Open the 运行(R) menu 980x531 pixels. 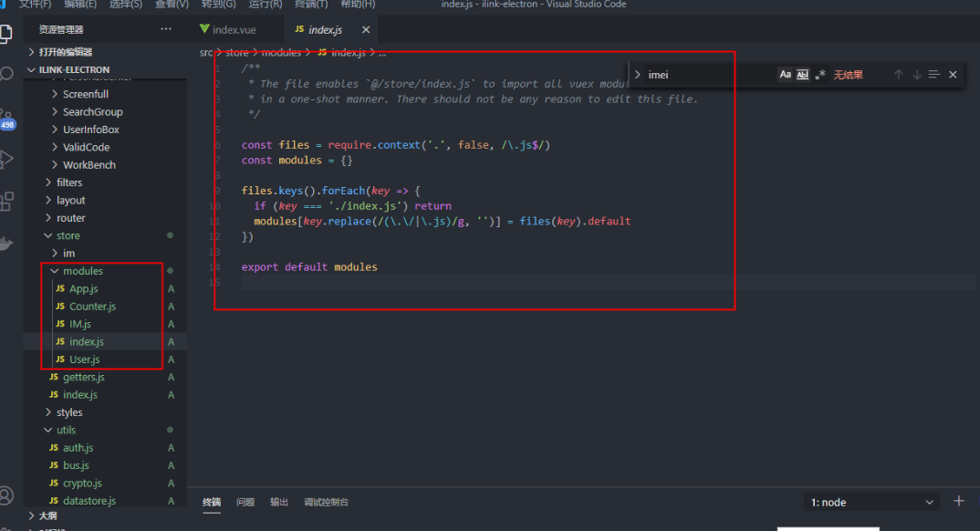[265, 5]
